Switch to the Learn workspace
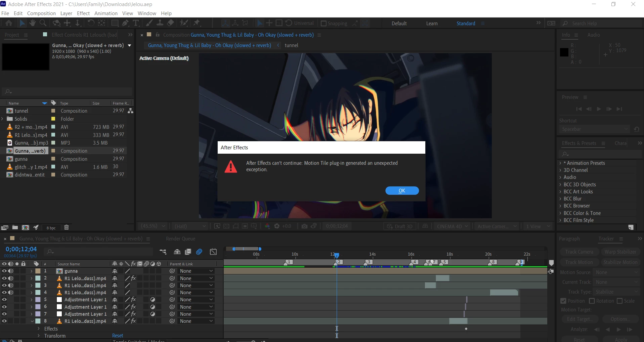Viewport: 644px width, 342px height. [x=432, y=23]
